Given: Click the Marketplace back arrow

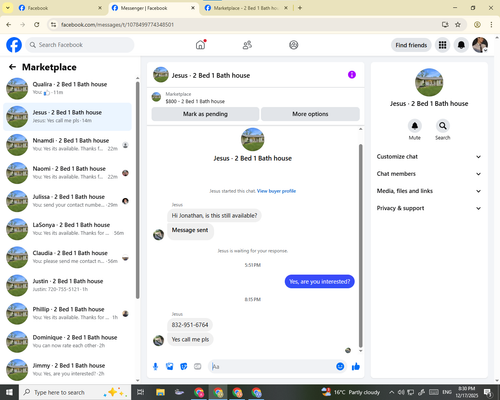Looking at the screenshot, I should [12, 67].
